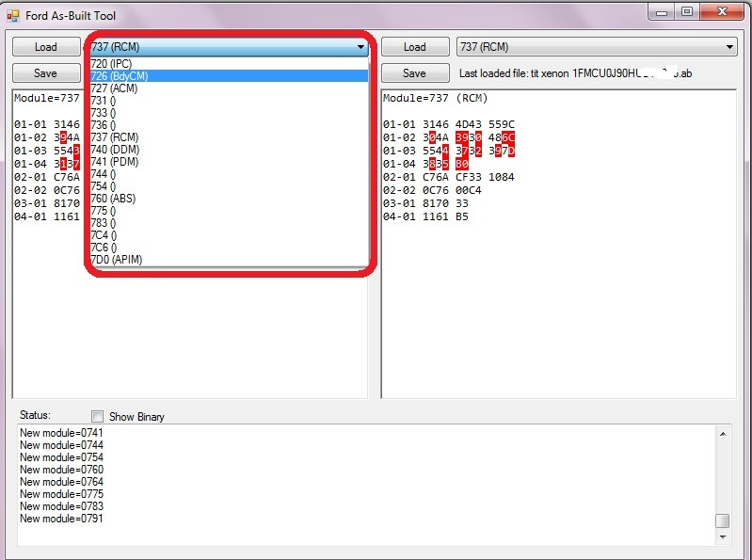Click the left pane 02-01 C76A row
The image size is (752, 560).
point(47,177)
